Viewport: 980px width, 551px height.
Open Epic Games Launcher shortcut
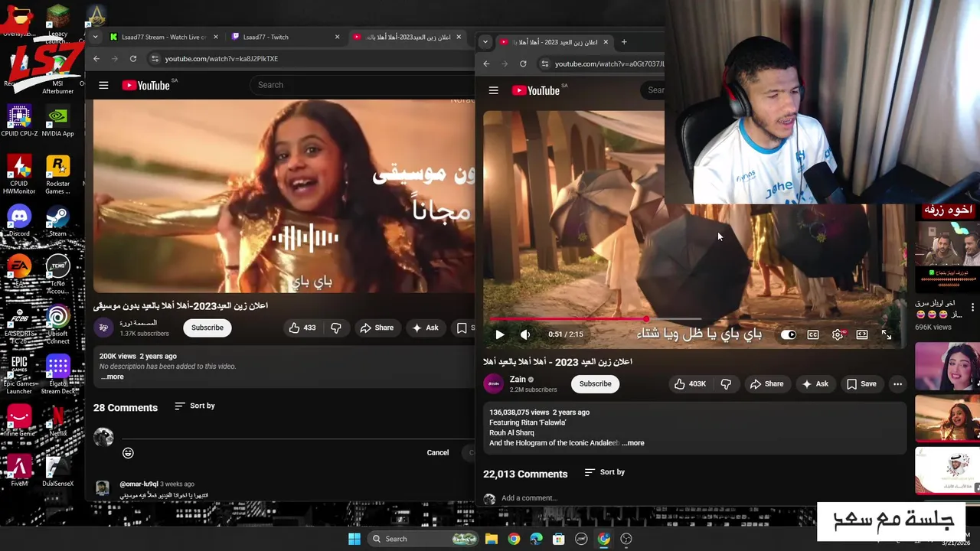click(x=19, y=375)
